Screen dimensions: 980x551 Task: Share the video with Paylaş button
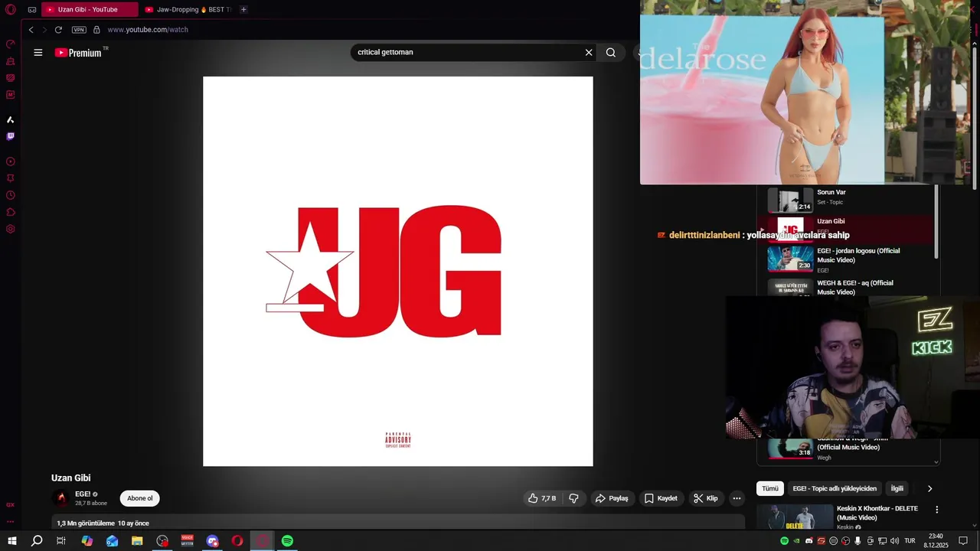(x=612, y=498)
